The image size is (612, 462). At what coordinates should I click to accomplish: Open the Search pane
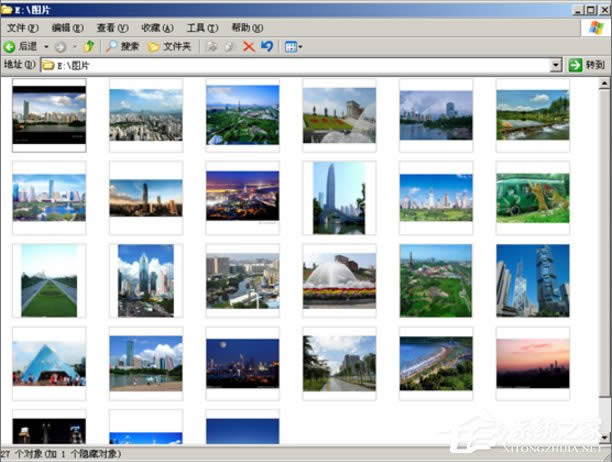tap(123, 46)
